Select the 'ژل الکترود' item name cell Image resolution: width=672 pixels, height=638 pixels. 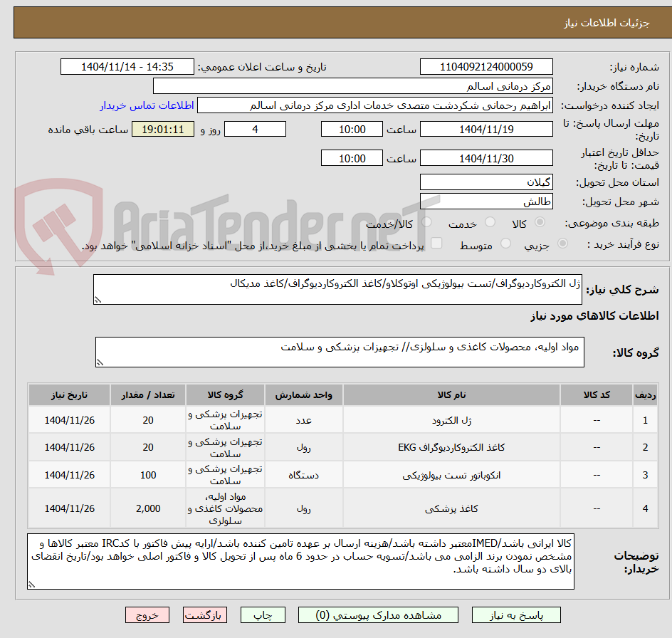pyautogui.click(x=451, y=420)
